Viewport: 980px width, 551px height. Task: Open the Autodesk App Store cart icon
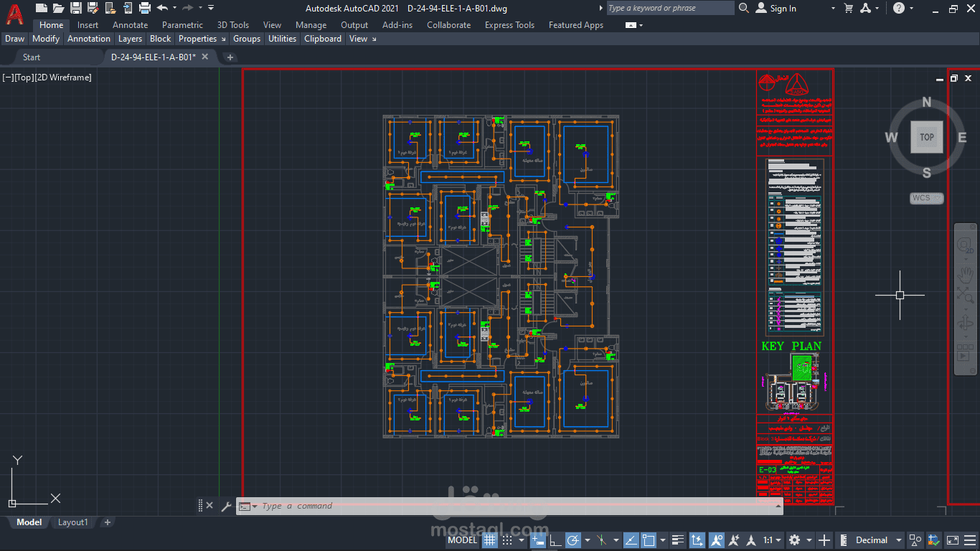click(849, 8)
